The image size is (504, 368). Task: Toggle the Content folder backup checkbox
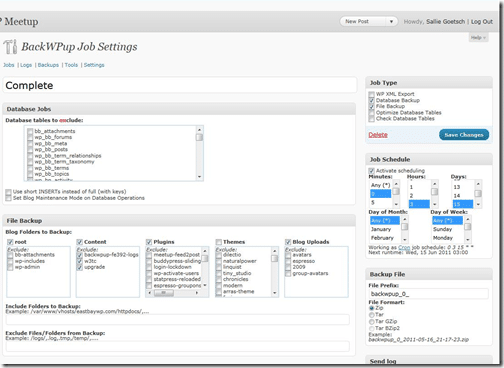coord(80,242)
